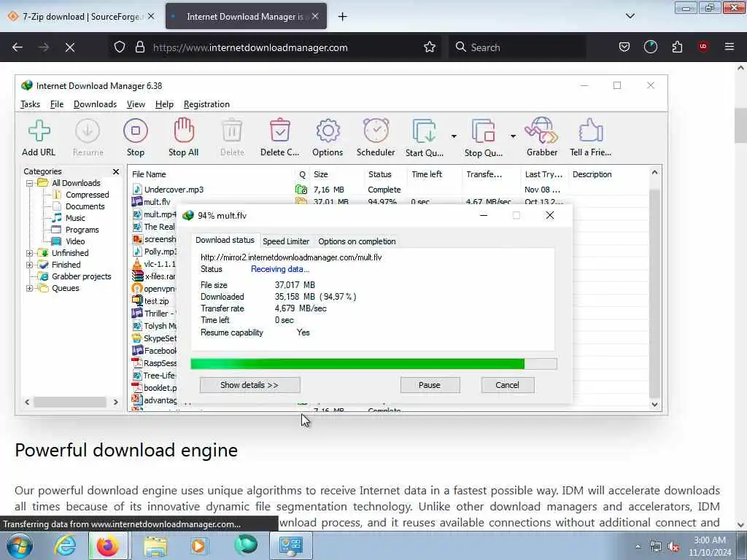This screenshot has width=747, height=560.
Task: Open the Registration menu
Action: [x=206, y=104]
